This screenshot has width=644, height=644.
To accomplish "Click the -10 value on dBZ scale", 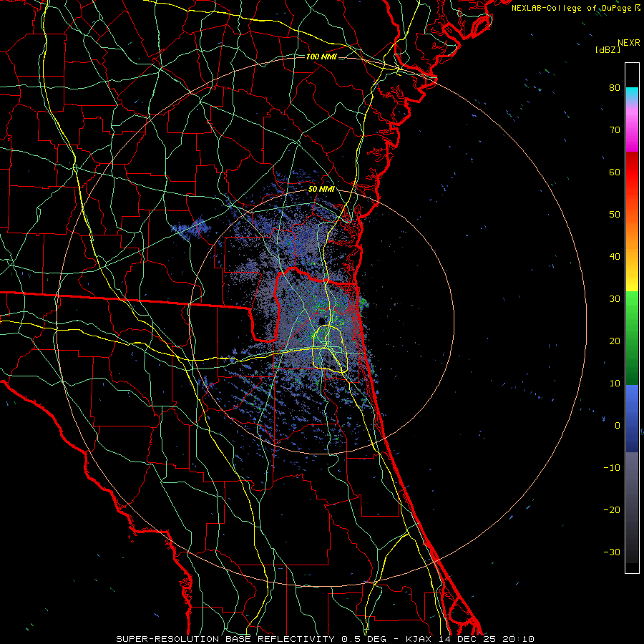I will pos(612,467).
